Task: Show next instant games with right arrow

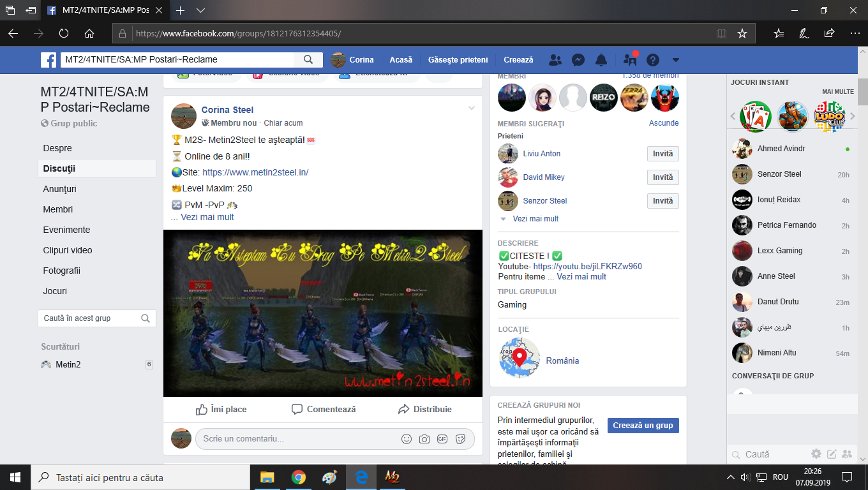Action: [853, 116]
